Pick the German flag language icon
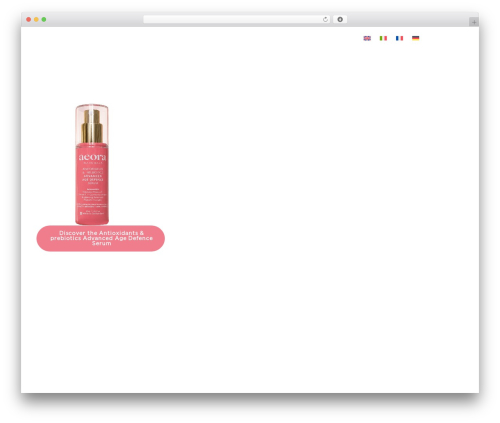This screenshot has height=423, width=500. [x=415, y=38]
